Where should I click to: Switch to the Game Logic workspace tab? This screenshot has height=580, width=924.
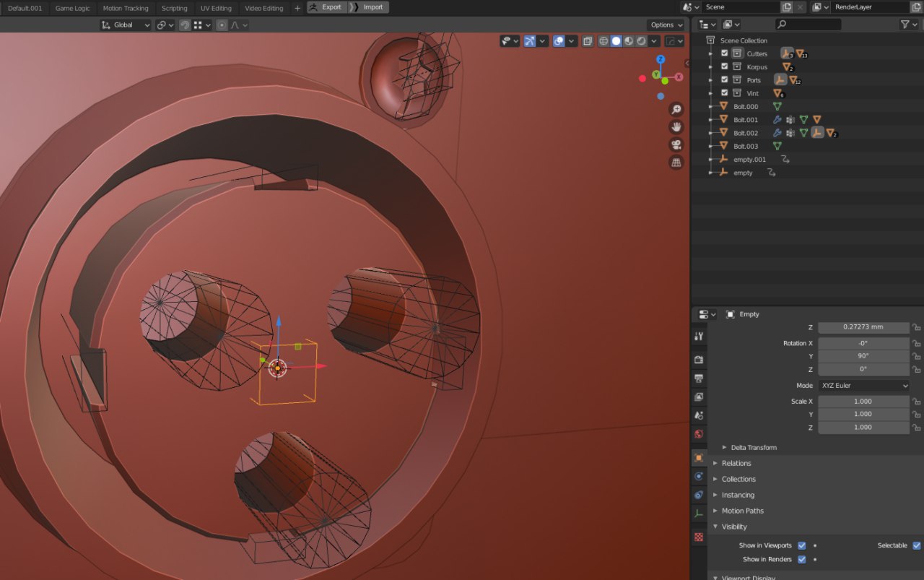point(72,8)
